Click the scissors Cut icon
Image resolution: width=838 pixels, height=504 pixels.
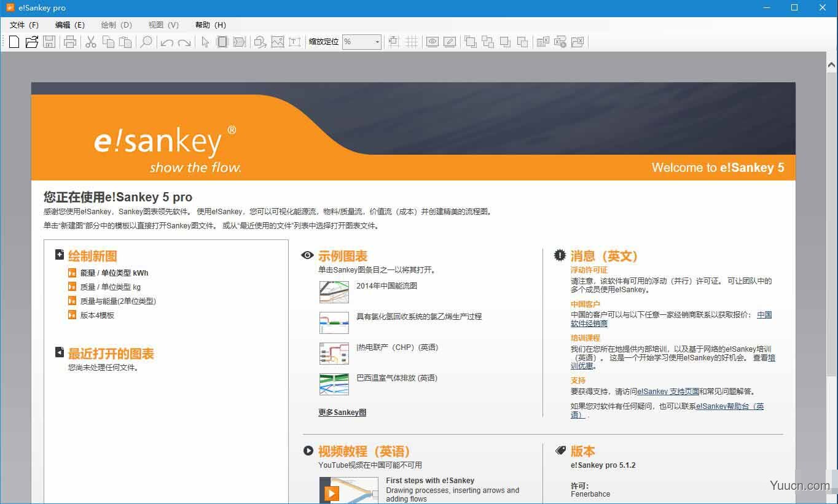[x=90, y=42]
